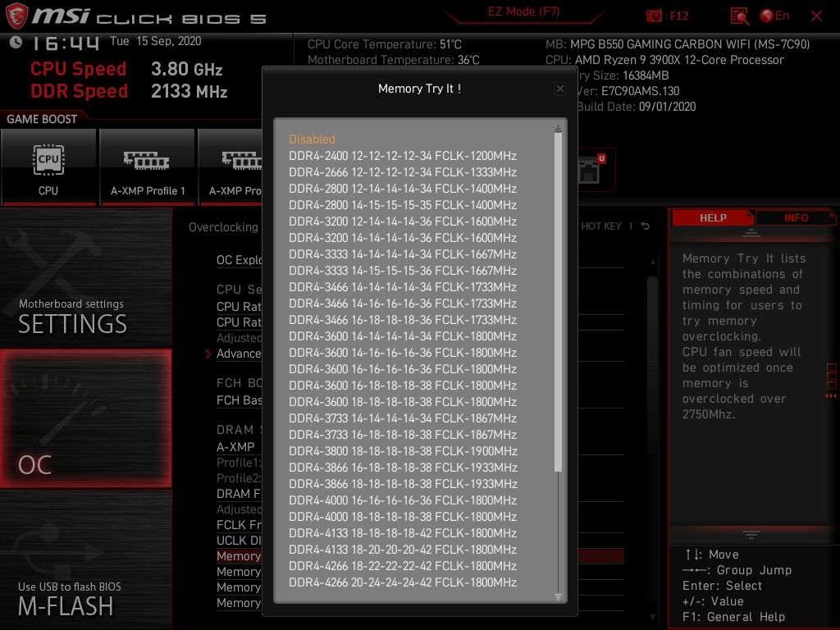This screenshot has height=630, width=840.
Task: Click the HOT KEY label
Action: click(601, 226)
